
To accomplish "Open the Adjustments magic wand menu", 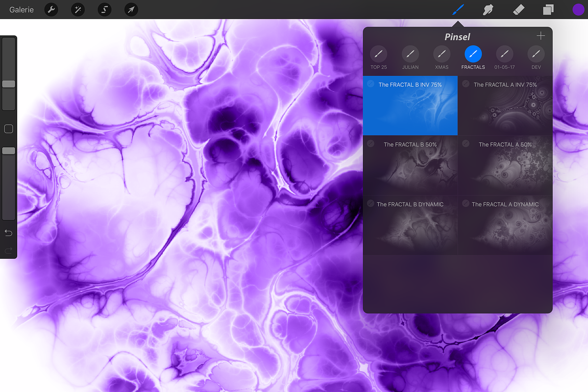I will point(78,9).
